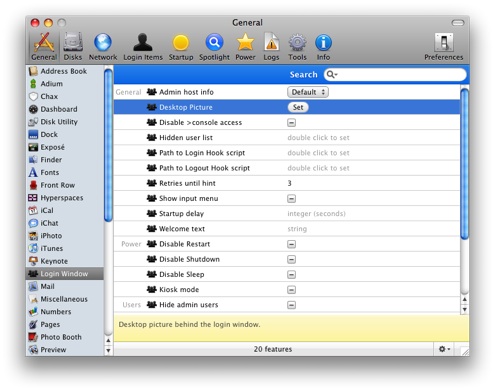Select Preview in sidebar
The image size is (495, 391).
pyautogui.click(x=64, y=350)
